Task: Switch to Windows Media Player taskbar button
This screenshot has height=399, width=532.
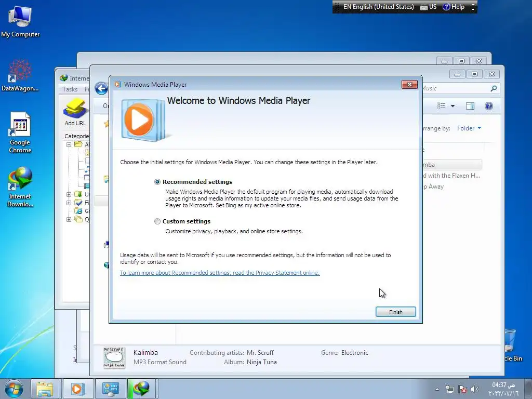Action: (x=77, y=389)
